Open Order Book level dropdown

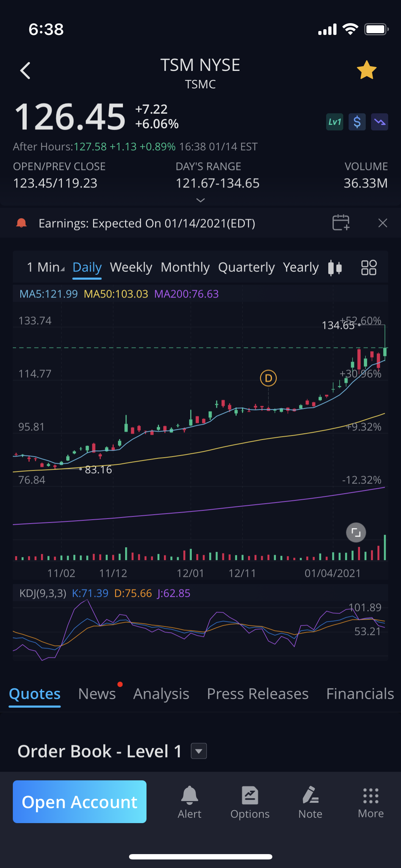tap(199, 751)
